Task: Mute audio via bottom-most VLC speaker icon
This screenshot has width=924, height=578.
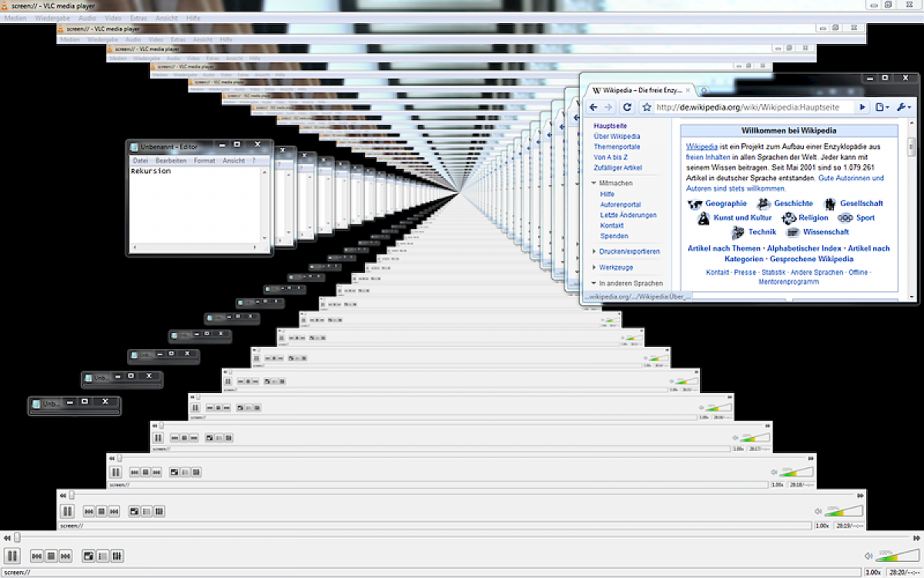Action: (869, 556)
